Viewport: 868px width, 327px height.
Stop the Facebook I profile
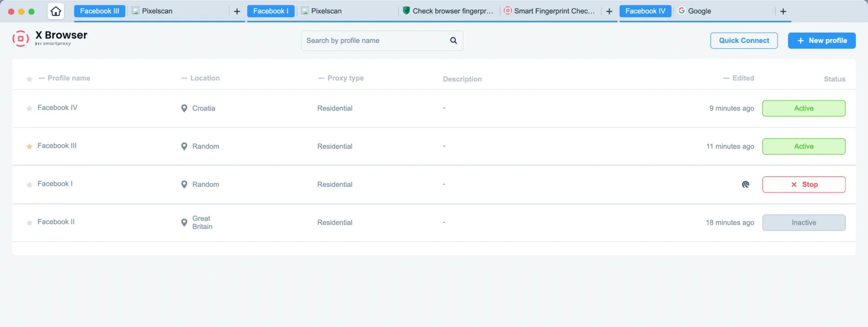point(804,184)
